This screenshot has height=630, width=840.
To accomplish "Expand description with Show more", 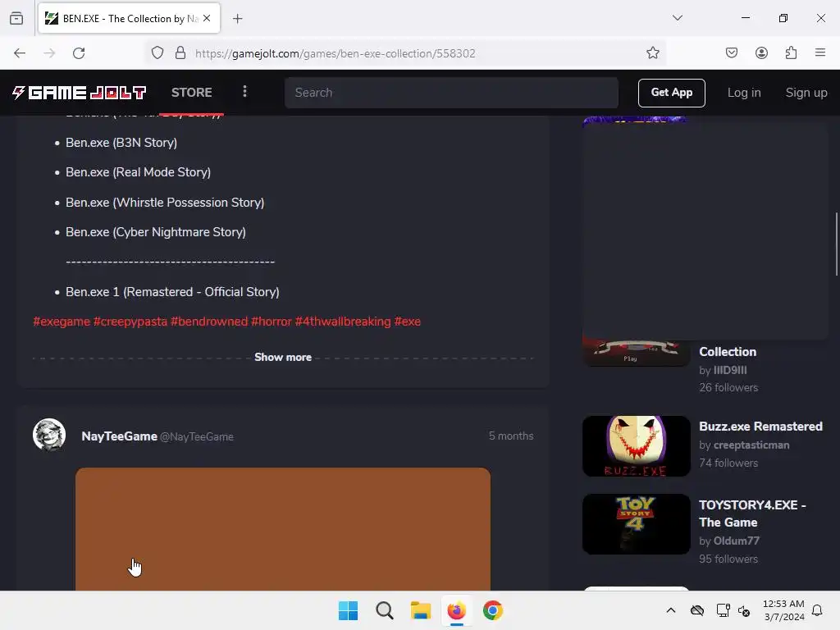I will click(x=283, y=358).
